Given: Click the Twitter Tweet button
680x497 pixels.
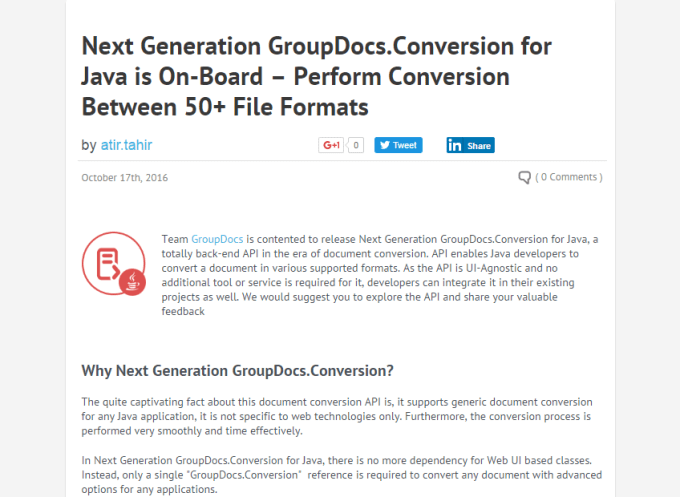Looking at the screenshot, I should click(x=398, y=145).
